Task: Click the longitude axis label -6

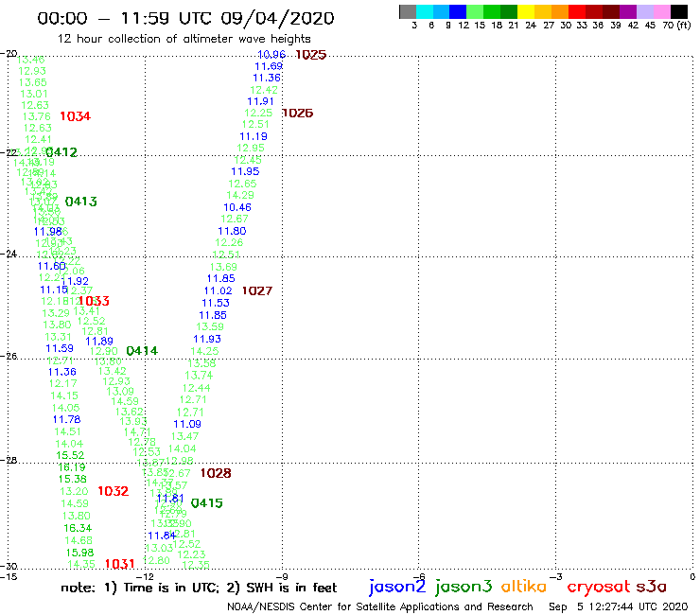Action: [419, 576]
